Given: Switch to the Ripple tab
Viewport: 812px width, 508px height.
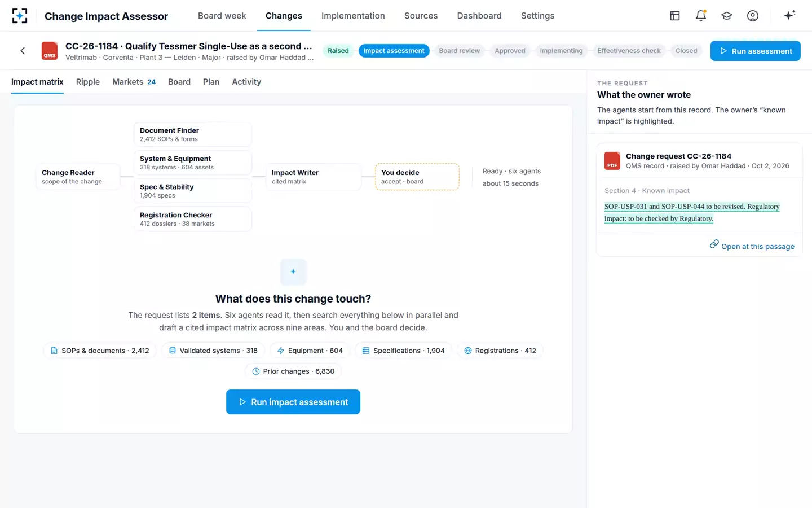Looking at the screenshot, I should pos(88,82).
